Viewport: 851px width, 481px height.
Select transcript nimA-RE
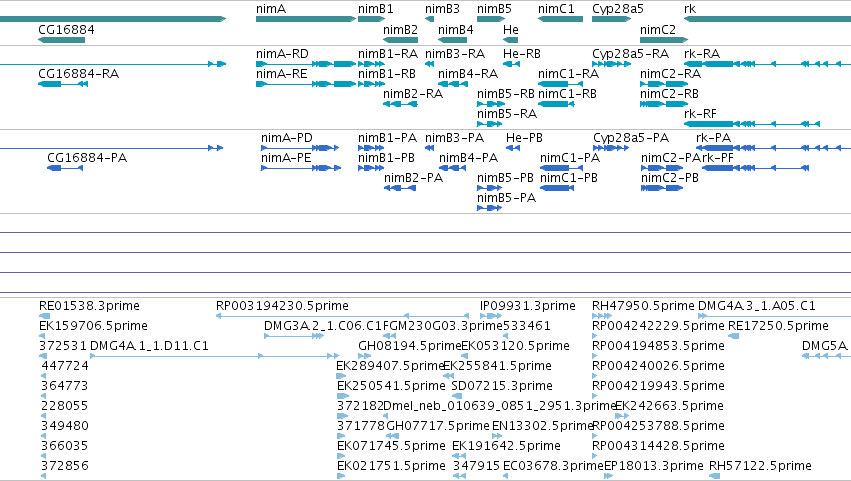[306, 84]
